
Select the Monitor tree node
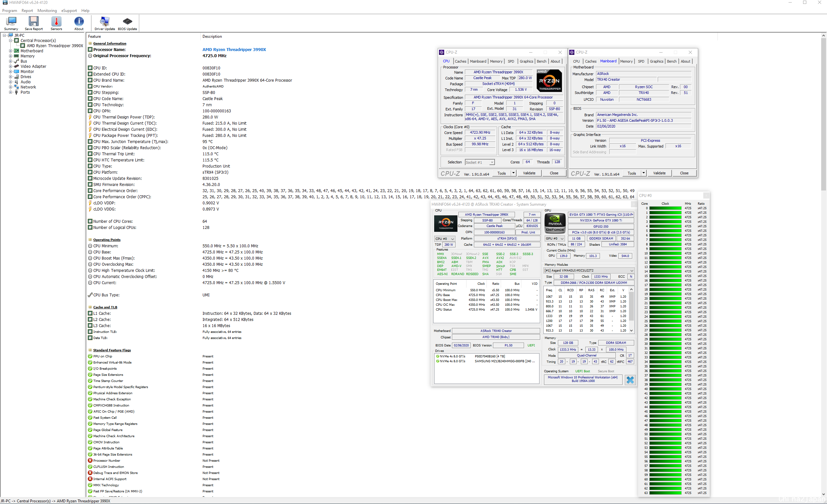pyautogui.click(x=27, y=71)
